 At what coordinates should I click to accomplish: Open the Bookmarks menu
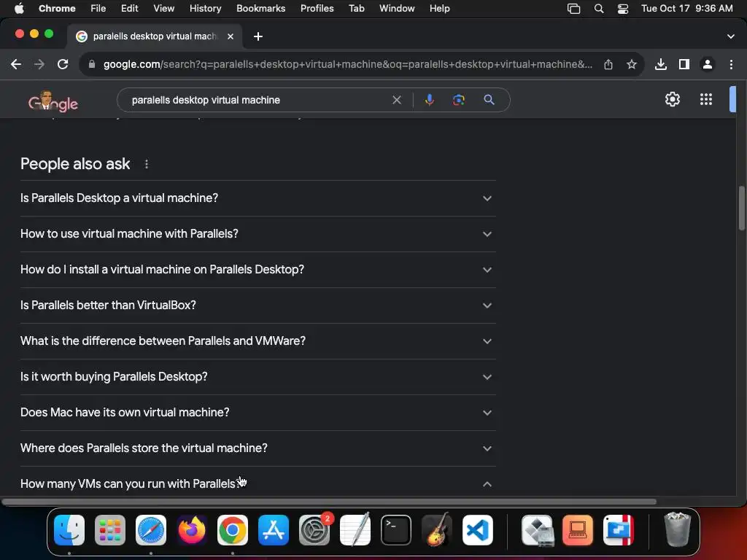click(x=260, y=9)
